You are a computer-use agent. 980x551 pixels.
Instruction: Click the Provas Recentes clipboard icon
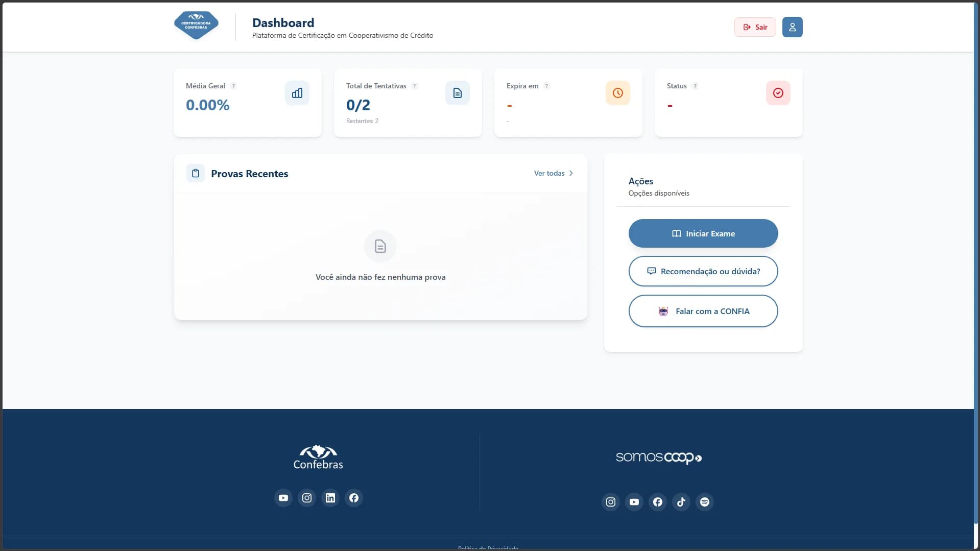[196, 174]
